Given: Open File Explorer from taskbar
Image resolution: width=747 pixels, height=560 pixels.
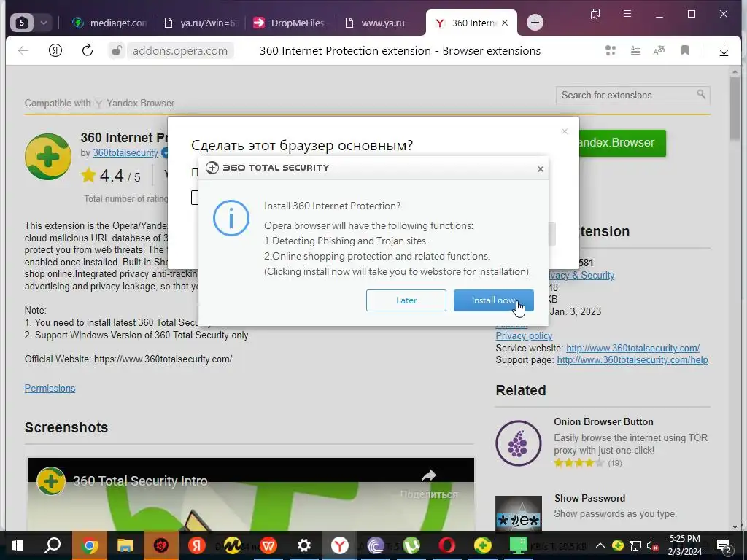Looking at the screenshot, I should (x=125, y=545).
